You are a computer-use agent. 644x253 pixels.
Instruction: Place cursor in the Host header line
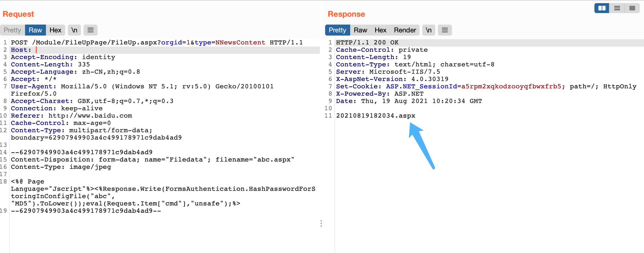(165, 50)
